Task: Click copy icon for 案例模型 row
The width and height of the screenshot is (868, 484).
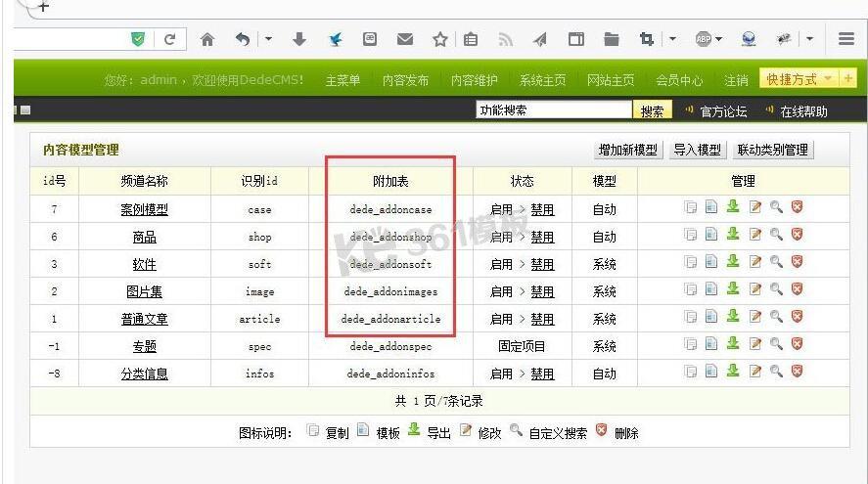Action: [x=690, y=207]
